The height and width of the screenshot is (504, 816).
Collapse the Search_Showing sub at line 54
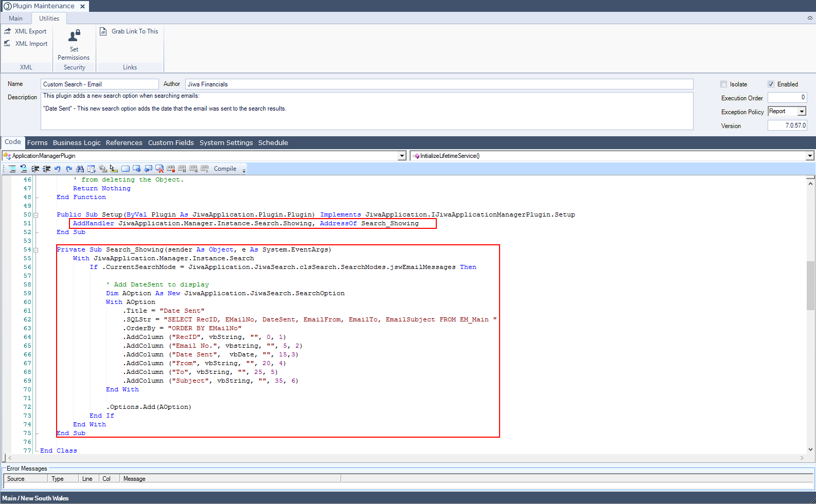pyautogui.click(x=36, y=250)
